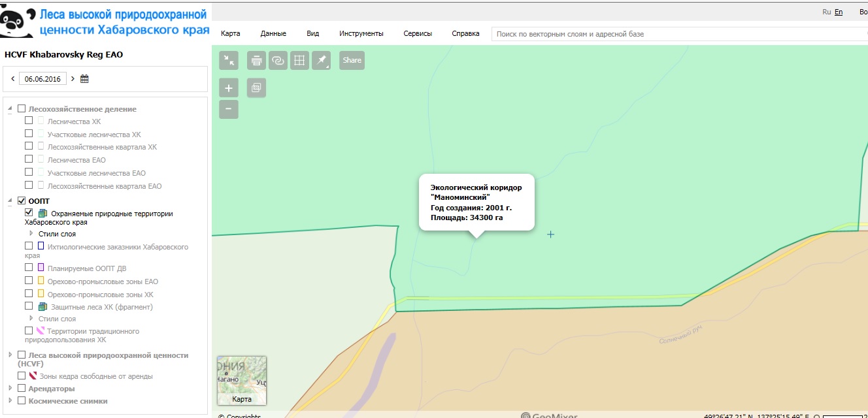This screenshot has height=418, width=868.
Task: Uncheck the ООПТ group checkbox
Action: pyautogui.click(x=22, y=201)
